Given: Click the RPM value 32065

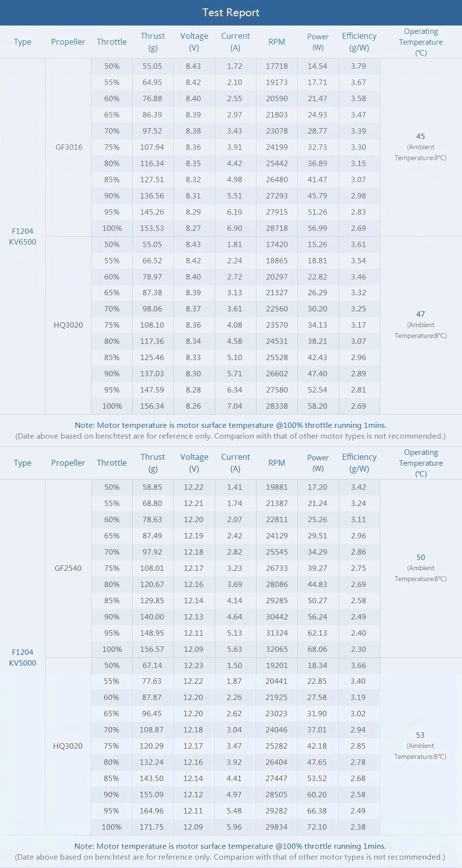Looking at the screenshot, I should pyautogui.click(x=277, y=649).
